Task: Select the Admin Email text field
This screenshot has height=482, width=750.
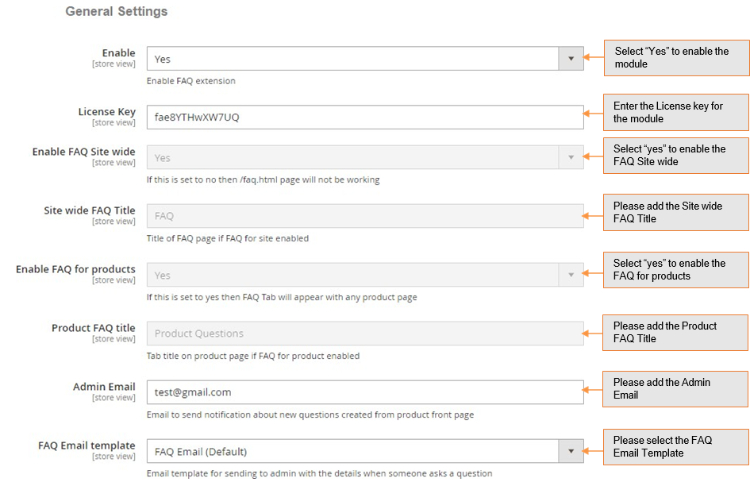Action: click(365, 392)
